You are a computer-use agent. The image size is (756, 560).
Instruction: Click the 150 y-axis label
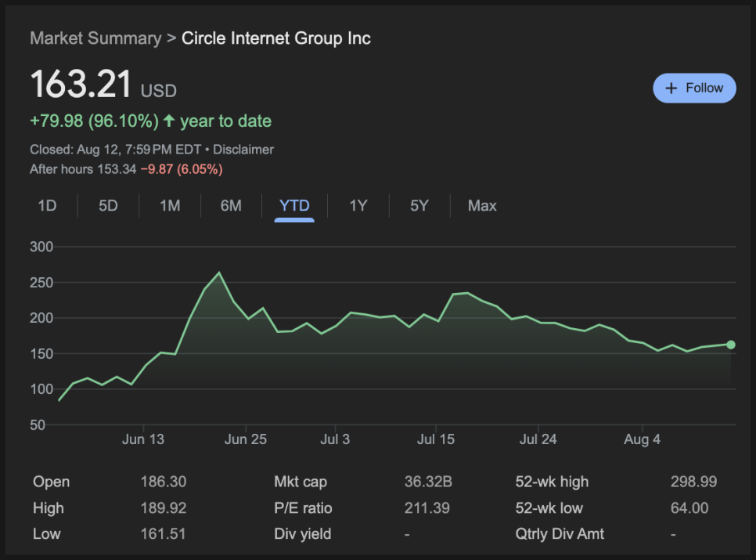click(x=41, y=354)
